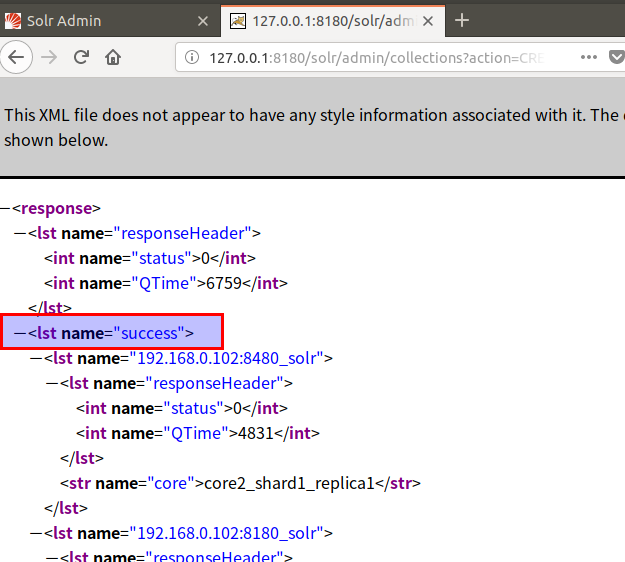This screenshot has height=562, width=625.
Task: Collapse the 192.168.0.102:8480_solr node
Action: click(x=36, y=358)
